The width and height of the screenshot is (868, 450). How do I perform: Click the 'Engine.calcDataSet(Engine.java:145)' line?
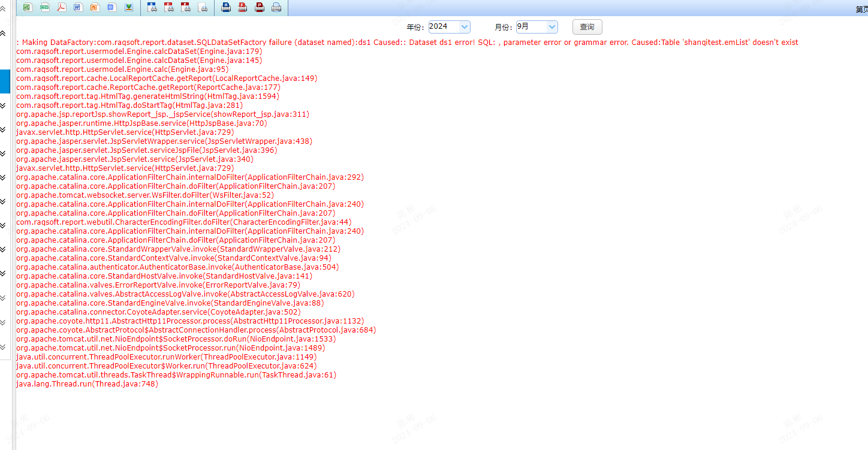139,61
